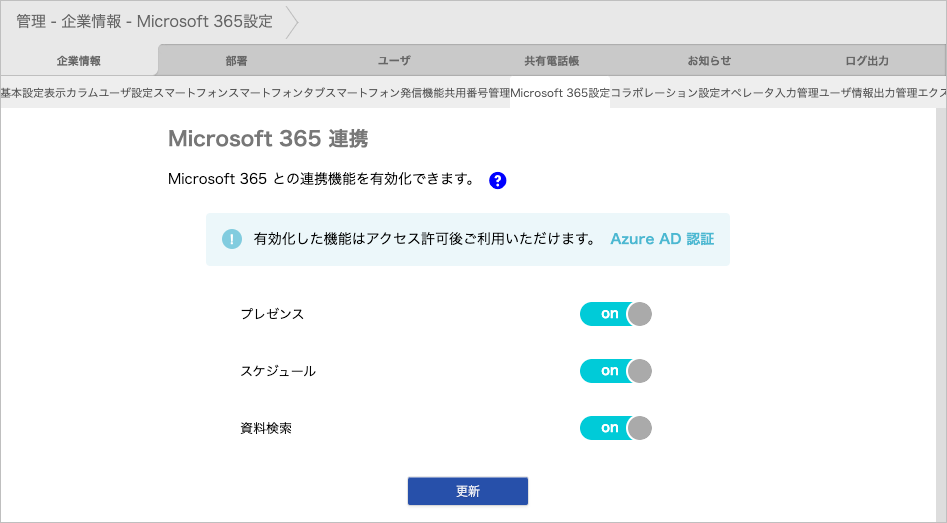Select the 企業情報 main tab
The image size is (947, 523).
point(79,60)
